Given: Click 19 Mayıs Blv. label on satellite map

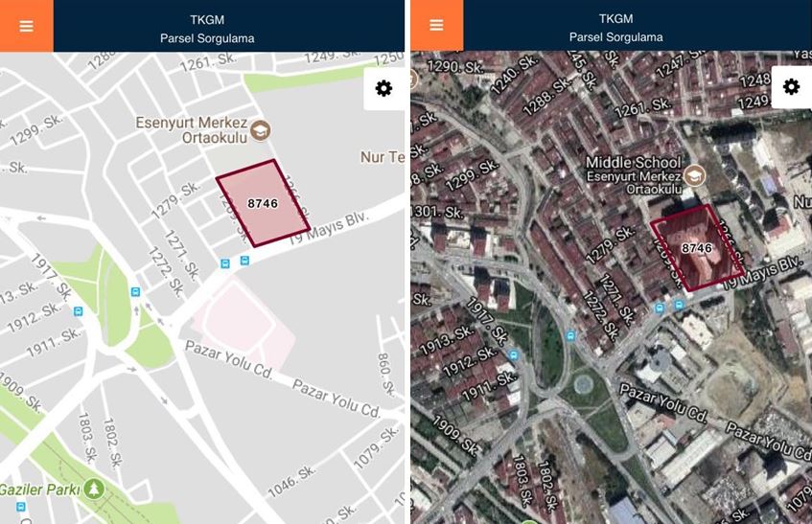Looking at the screenshot, I should coord(762,272).
